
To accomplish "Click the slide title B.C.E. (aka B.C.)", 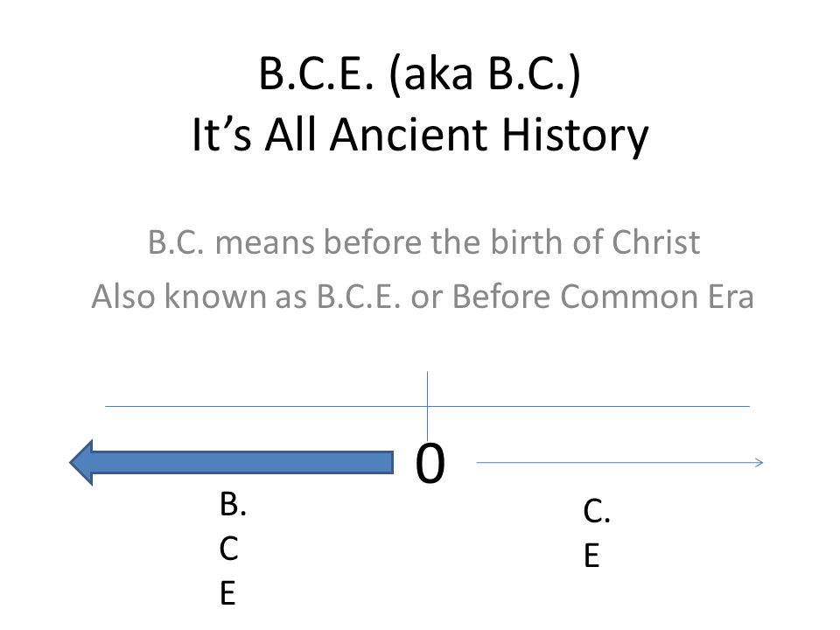I will (x=420, y=73).
